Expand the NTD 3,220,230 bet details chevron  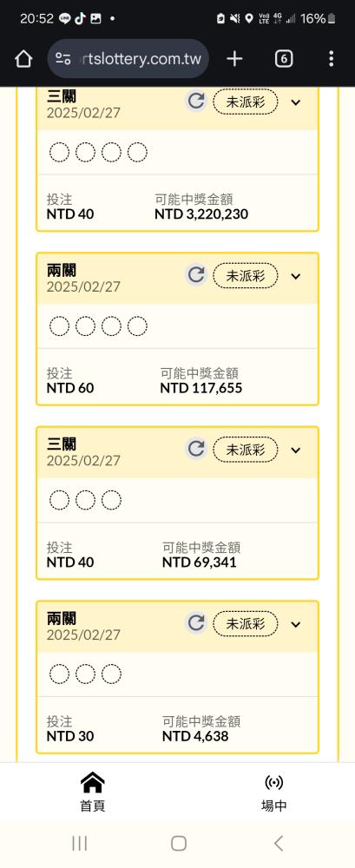point(296,102)
